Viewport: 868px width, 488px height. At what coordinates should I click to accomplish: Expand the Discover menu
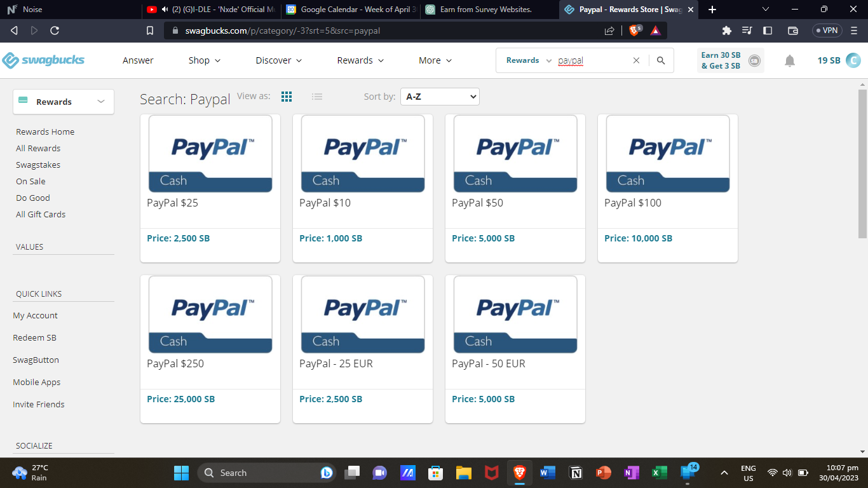(279, 60)
